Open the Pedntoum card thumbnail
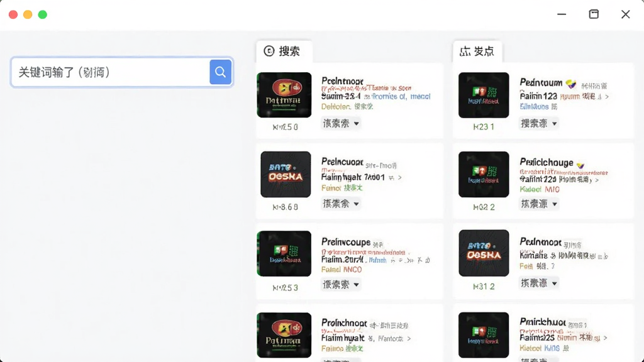The height and width of the screenshot is (362, 644). (x=484, y=96)
